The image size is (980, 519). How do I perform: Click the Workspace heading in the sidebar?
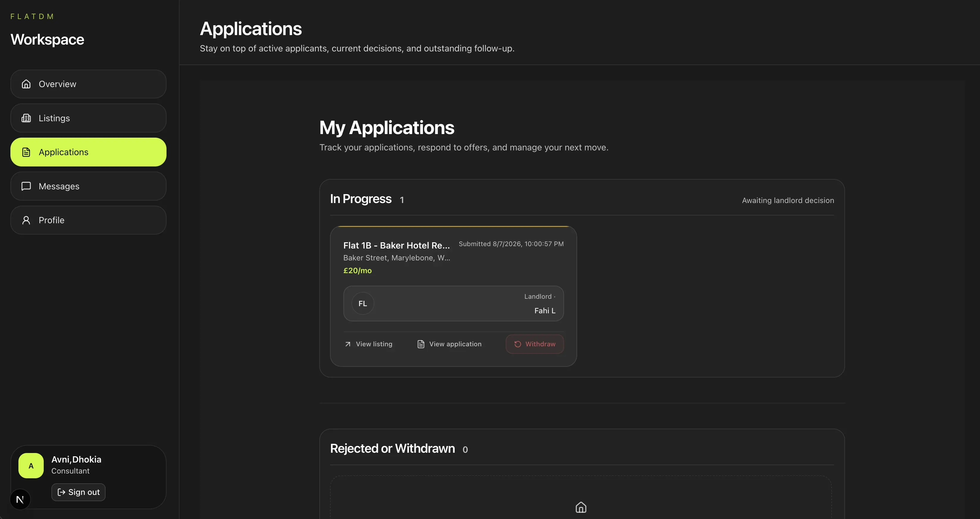pyautogui.click(x=48, y=40)
